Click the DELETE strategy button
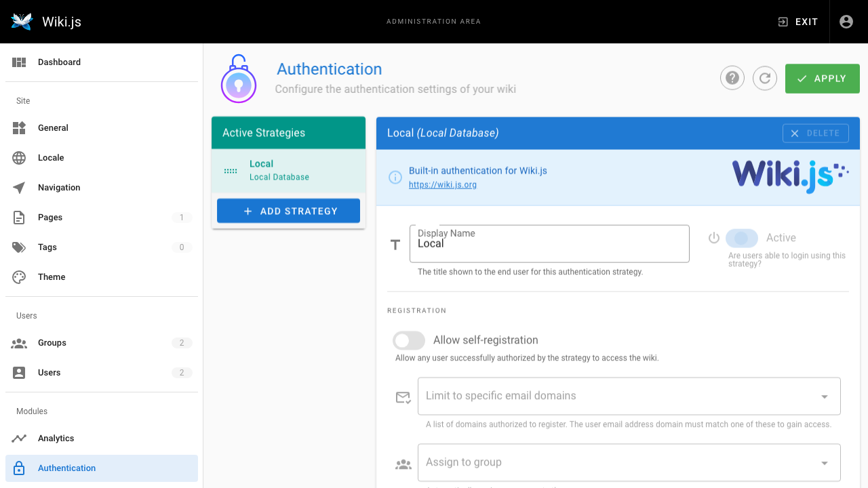868x488 pixels. pos(816,134)
